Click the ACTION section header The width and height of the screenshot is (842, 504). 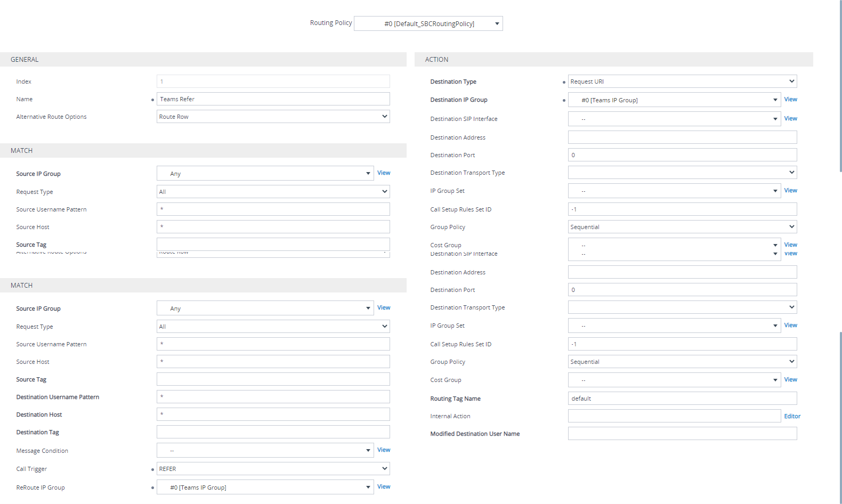pos(613,60)
